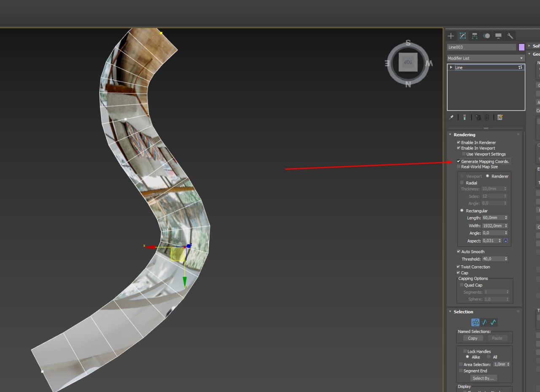Click the red X axis gizmo arrow
Viewport: 540px width, 392px height.
150,246
